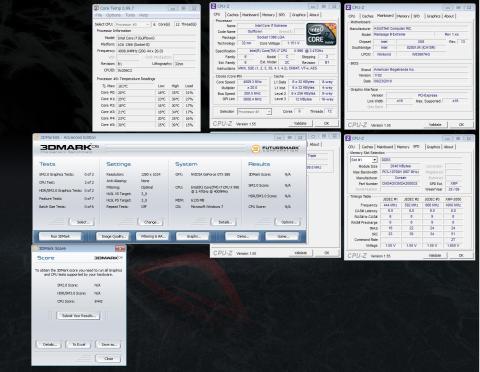Open the Tools menu in Core Temp
The image size is (480, 372).
130,15
